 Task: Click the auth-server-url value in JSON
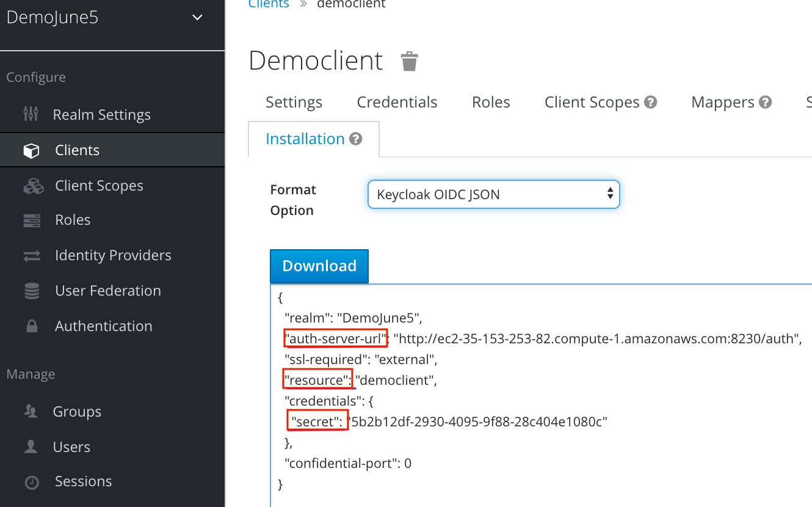[x=597, y=338]
